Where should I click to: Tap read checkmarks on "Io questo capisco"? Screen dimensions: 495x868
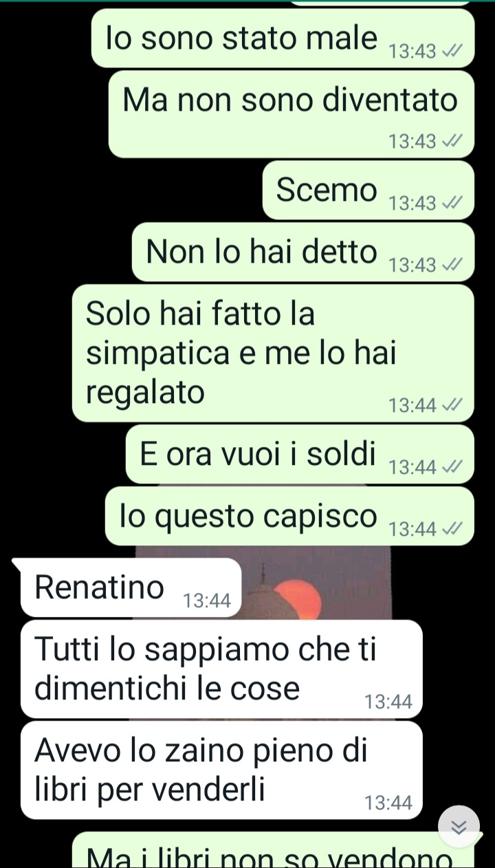tap(452, 529)
